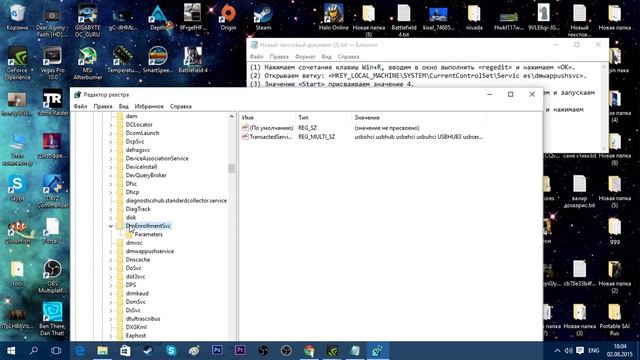Open the volume icon in system tray

point(568,351)
